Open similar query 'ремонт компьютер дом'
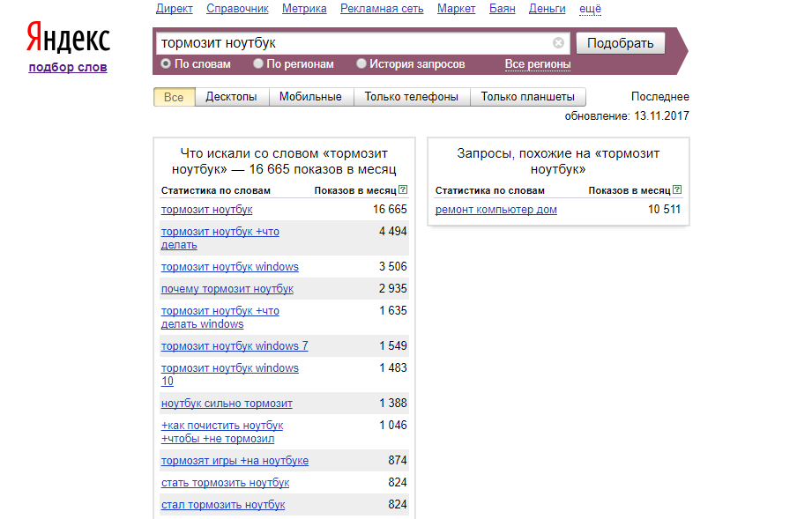 (x=496, y=210)
